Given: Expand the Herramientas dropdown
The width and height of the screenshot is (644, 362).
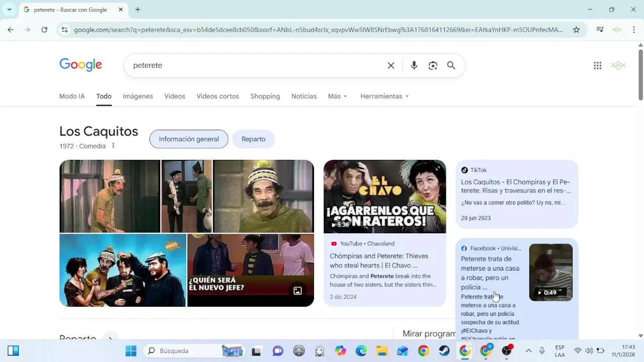Looking at the screenshot, I should 385,96.
